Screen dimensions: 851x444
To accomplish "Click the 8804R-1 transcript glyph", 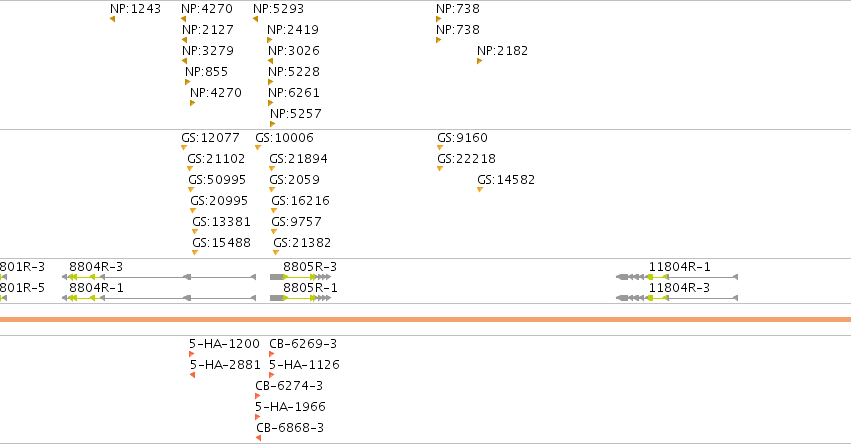I will pyautogui.click(x=159, y=298).
